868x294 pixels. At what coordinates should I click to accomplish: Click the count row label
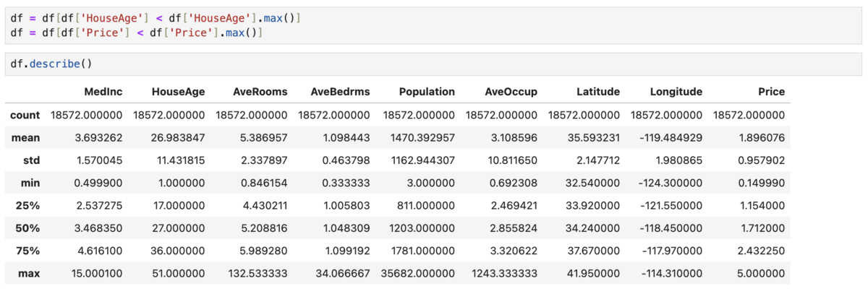click(x=25, y=115)
